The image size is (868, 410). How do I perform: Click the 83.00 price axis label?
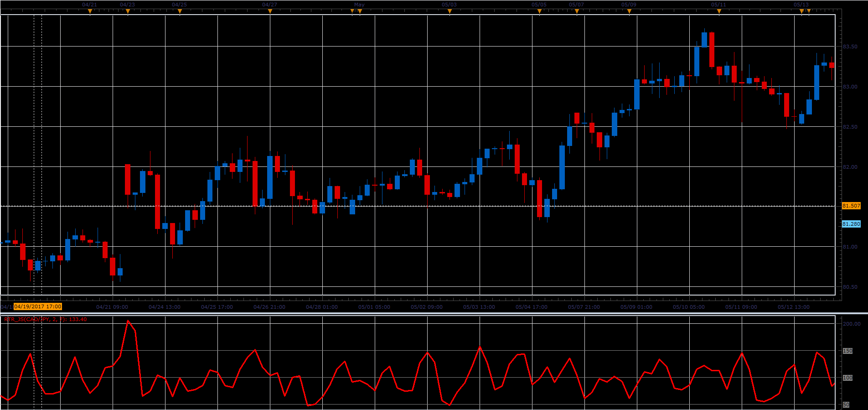pos(850,87)
